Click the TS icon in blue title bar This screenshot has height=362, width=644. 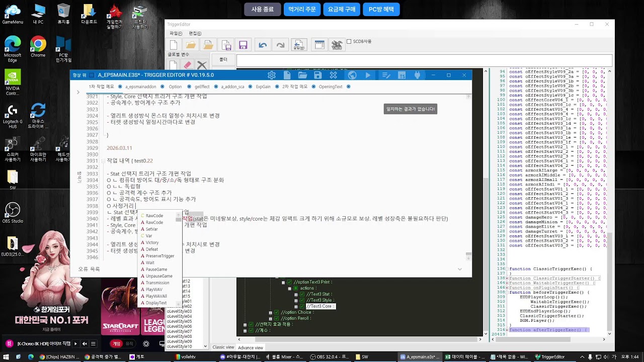pos(401,75)
